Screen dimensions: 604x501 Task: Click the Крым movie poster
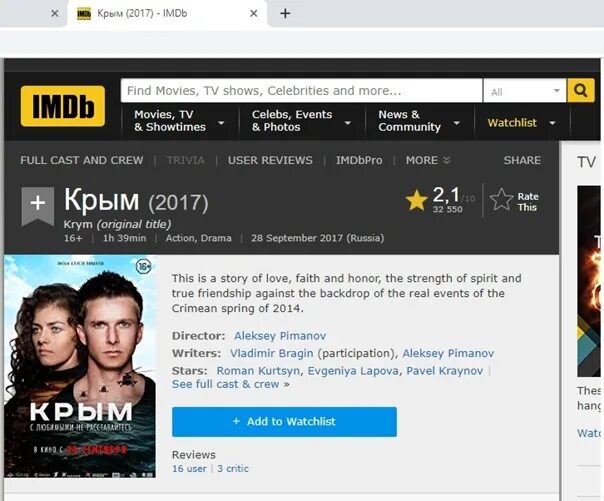pyautogui.click(x=80, y=366)
